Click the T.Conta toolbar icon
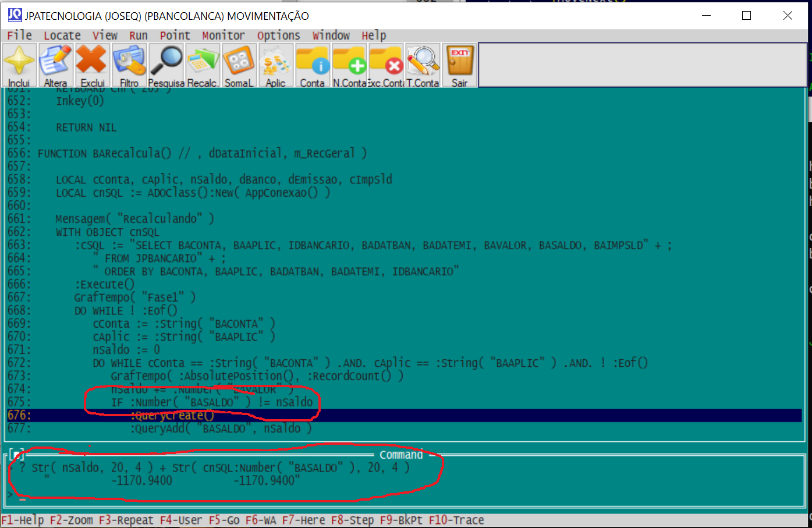Screen dimensions: 812x528 (x=423, y=66)
